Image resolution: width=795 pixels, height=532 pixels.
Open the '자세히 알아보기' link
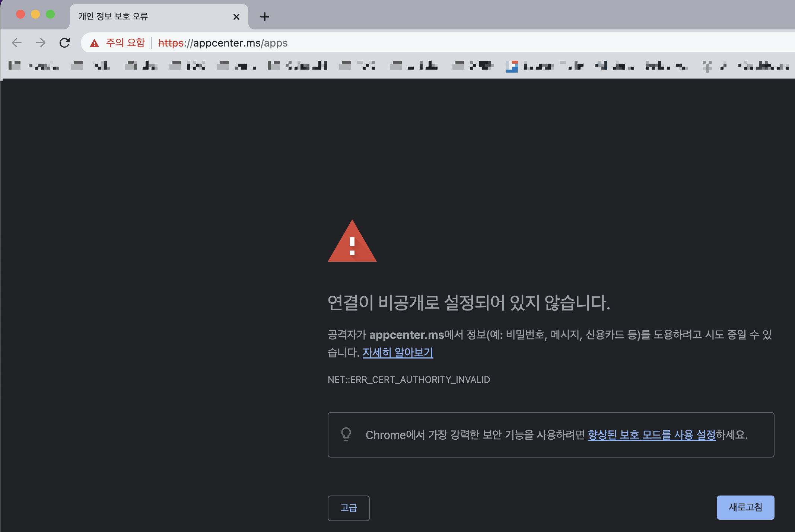(398, 352)
